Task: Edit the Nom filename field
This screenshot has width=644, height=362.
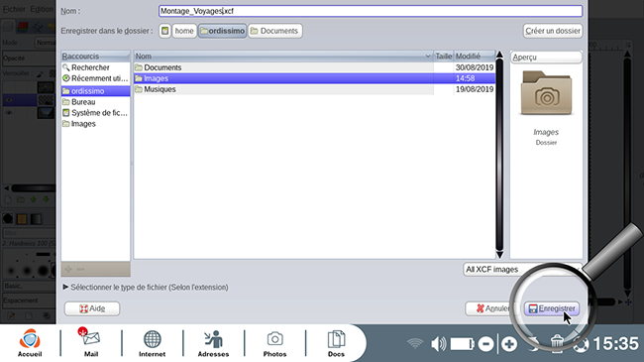Action: coord(371,11)
